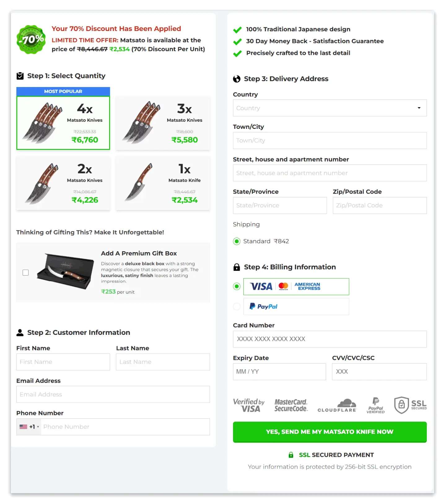Select the 1x Matsato Knife option

(163, 183)
